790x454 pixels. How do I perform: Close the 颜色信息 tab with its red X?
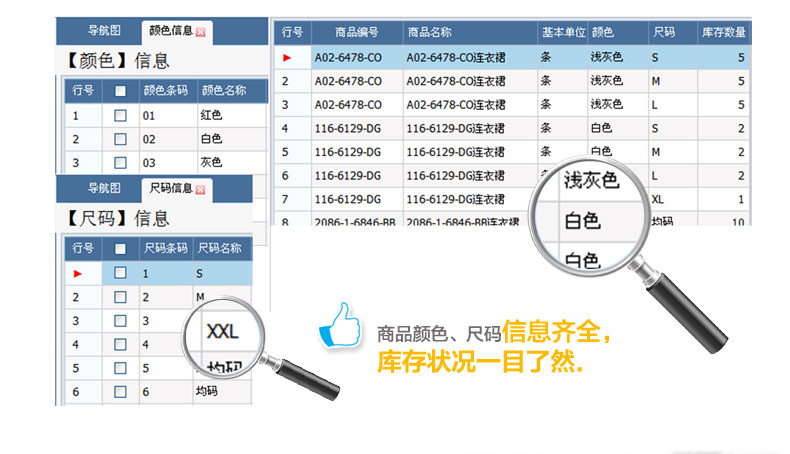pos(201,32)
